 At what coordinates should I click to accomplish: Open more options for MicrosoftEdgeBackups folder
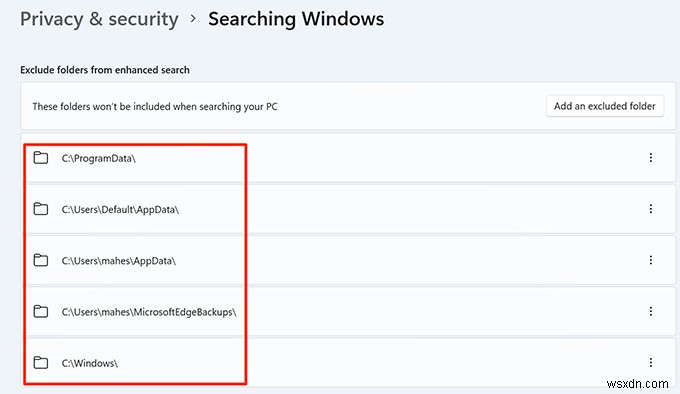[651, 311]
